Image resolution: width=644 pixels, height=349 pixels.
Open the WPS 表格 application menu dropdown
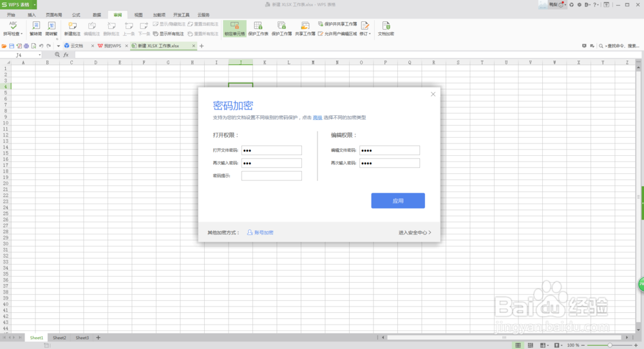(x=35, y=5)
